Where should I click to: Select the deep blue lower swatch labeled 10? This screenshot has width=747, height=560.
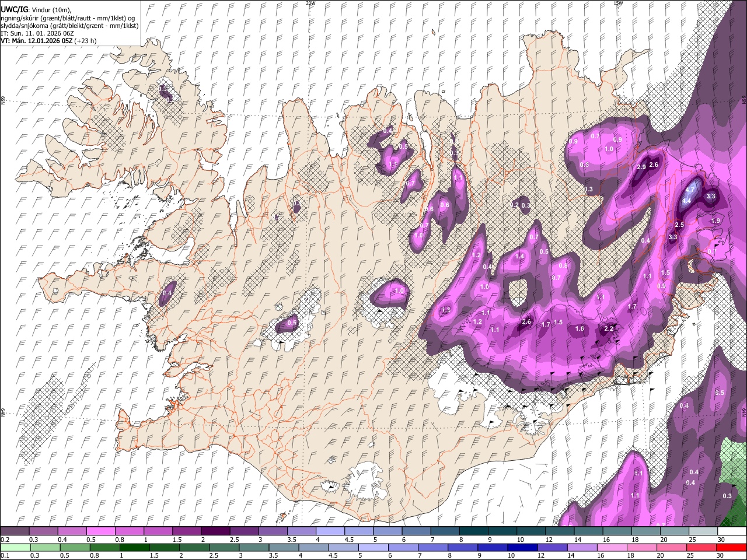(x=523, y=547)
